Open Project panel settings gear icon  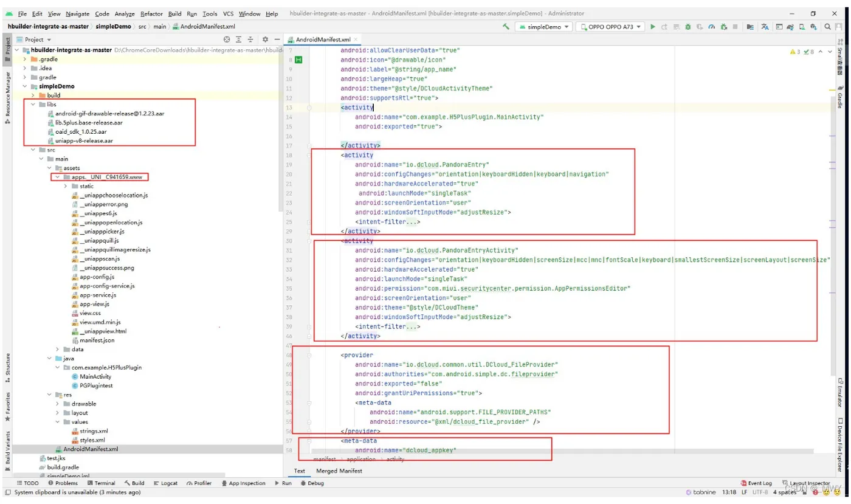(265, 40)
